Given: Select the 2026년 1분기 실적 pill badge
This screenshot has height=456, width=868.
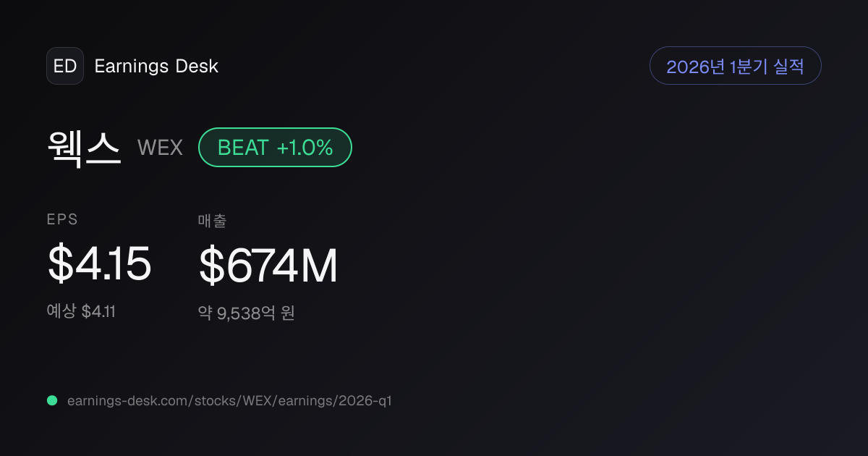Looking at the screenshot, I should pos(736,66).
